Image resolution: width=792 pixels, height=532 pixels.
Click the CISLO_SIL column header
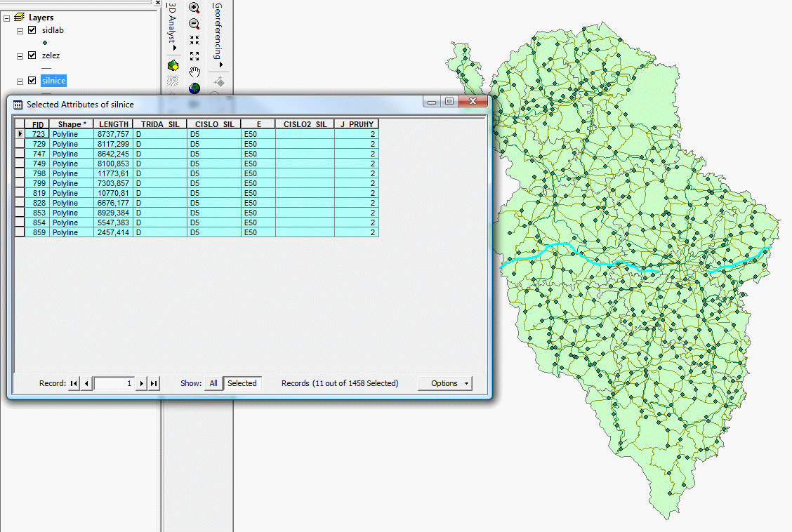coord(214,124)
